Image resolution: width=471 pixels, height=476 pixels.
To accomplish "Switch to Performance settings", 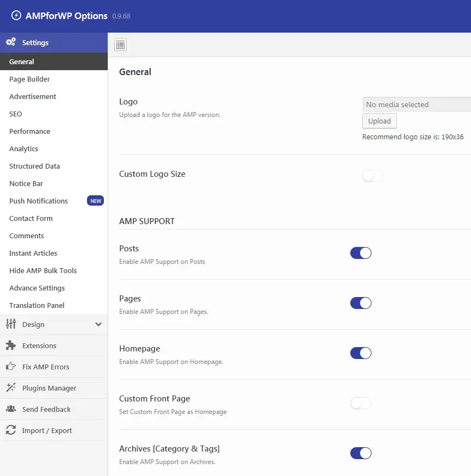I will (x=54, y=132).
